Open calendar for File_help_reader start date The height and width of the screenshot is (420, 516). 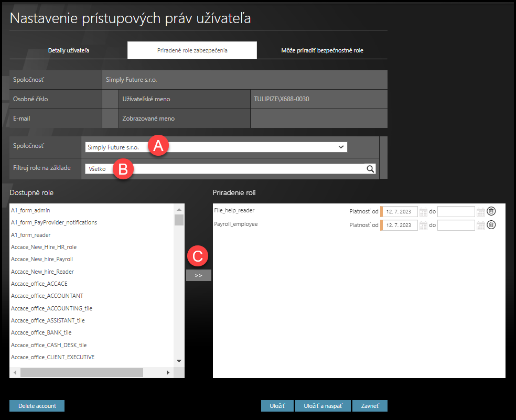point(424,212)
